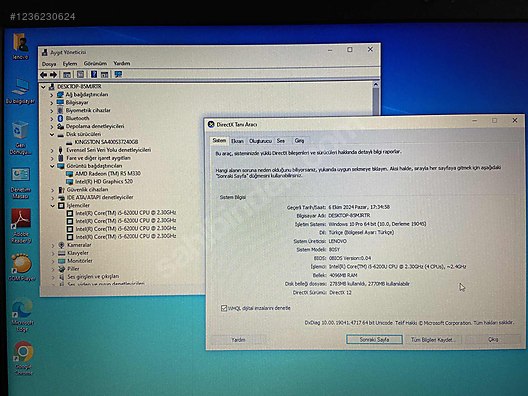528x396 pixels.
Task: Click the 'LENOVO' manufacturer value
Action: coord(337,241)
